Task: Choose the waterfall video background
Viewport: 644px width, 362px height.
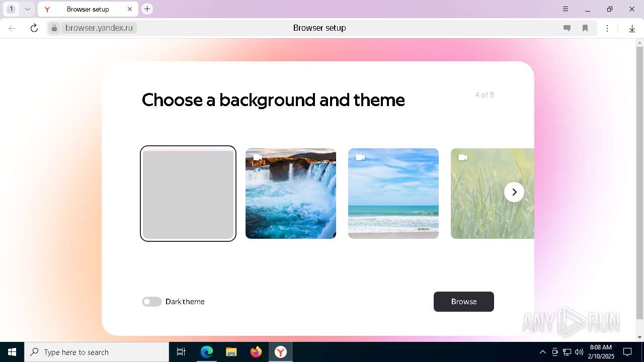Action: click(291, 194)
